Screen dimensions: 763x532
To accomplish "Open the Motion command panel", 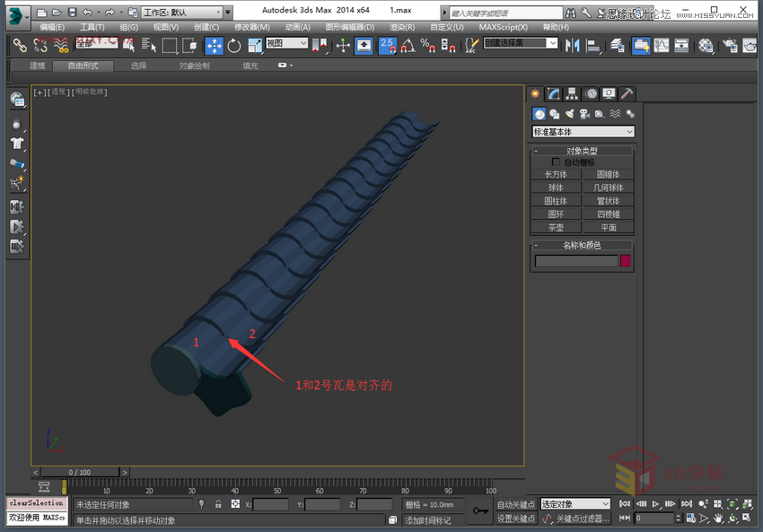I will 592,93.
